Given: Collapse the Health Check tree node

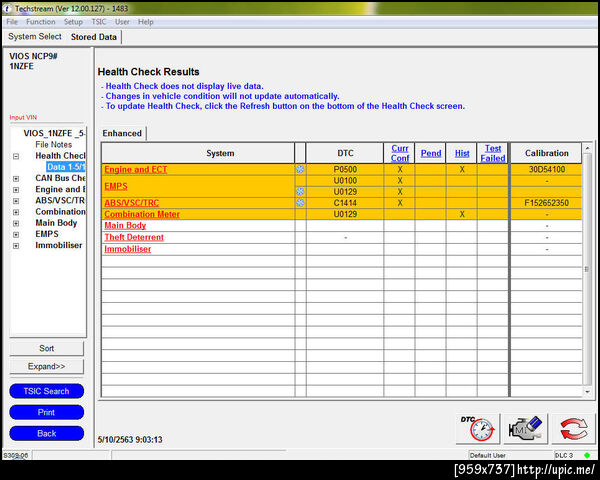Looking at the screenshot, I should (16, 156).
